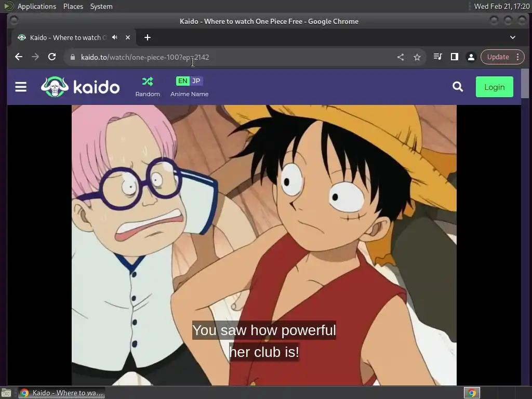Open Chrome media controls icon
The width and height of the screenshot is (532, 399).
[437, 57]
